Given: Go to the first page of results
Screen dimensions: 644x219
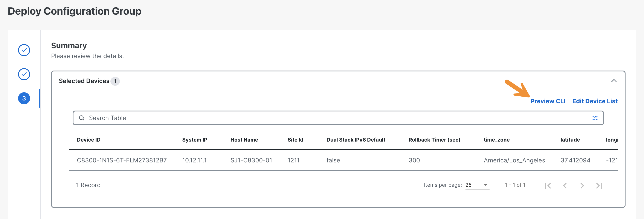Looking at the screenshot, I should pos(548,185).
